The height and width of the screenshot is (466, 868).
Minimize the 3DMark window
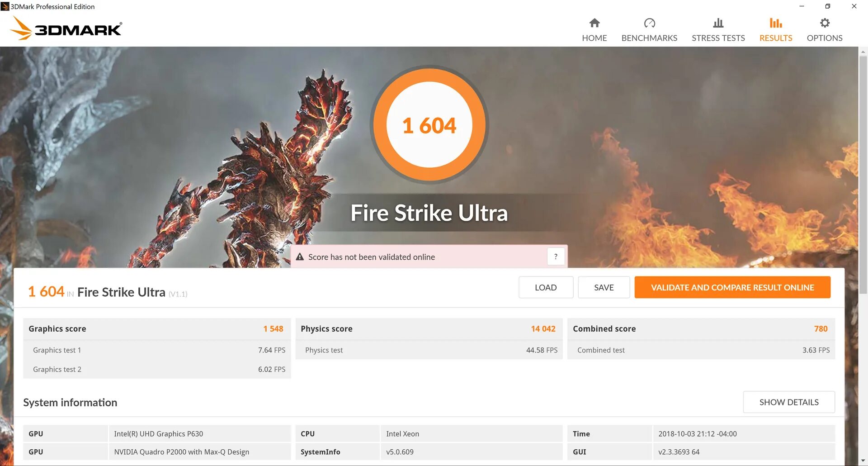point(802,6)
